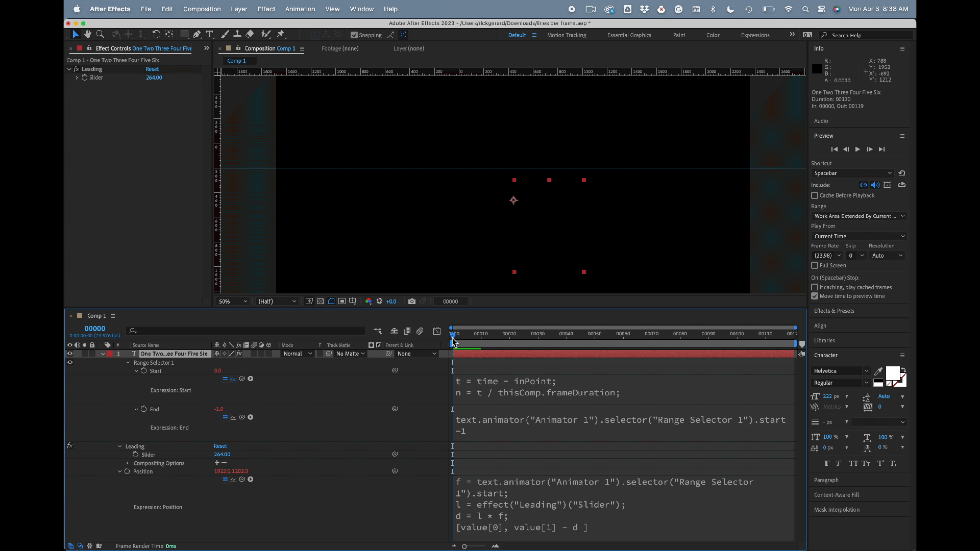Select the Zoom tool in toolbar
The width and height of the screenshot is (980, 551).
(x=100, y=34)
